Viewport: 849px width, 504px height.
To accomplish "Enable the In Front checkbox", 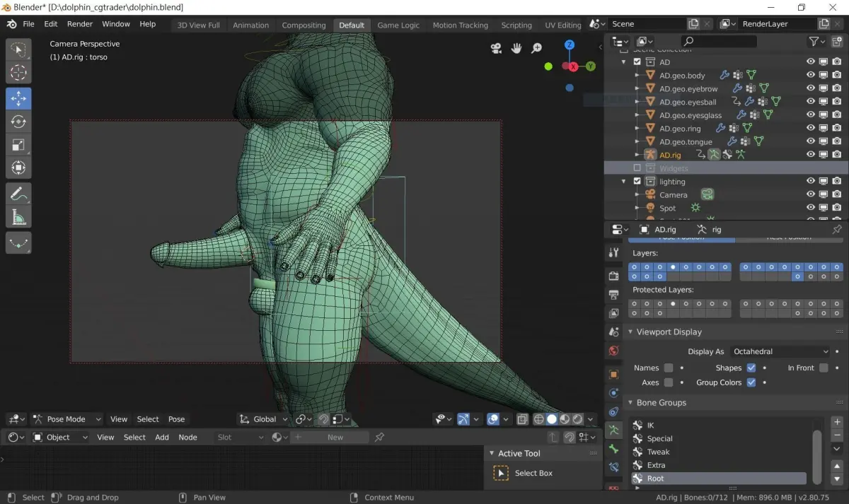I will click(824, 368).
